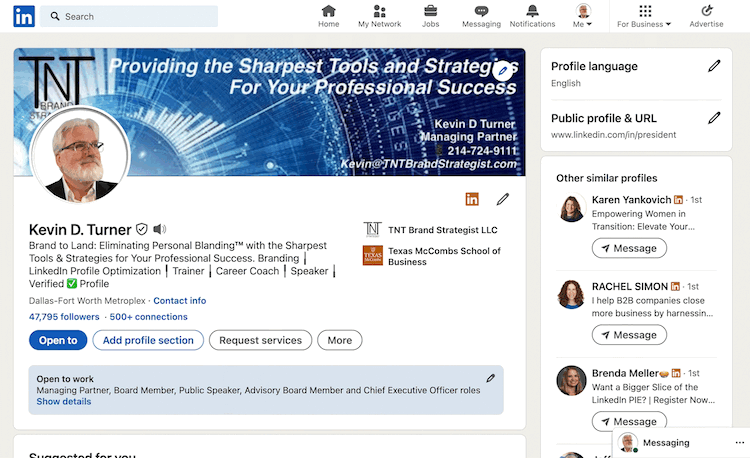Click Brenda Meller's premium badge icon
This screenshot has height=458, width=750.
click(x=676, y=373)
